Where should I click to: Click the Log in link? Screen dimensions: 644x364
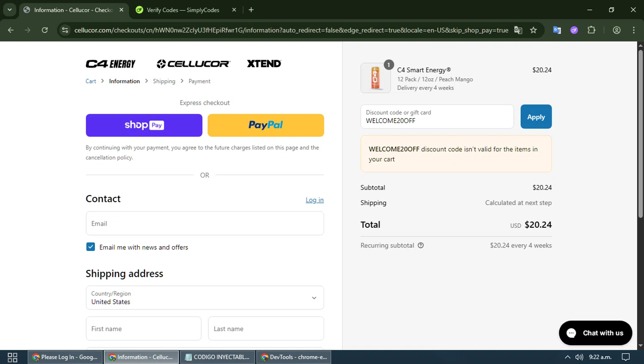(315, 200)
